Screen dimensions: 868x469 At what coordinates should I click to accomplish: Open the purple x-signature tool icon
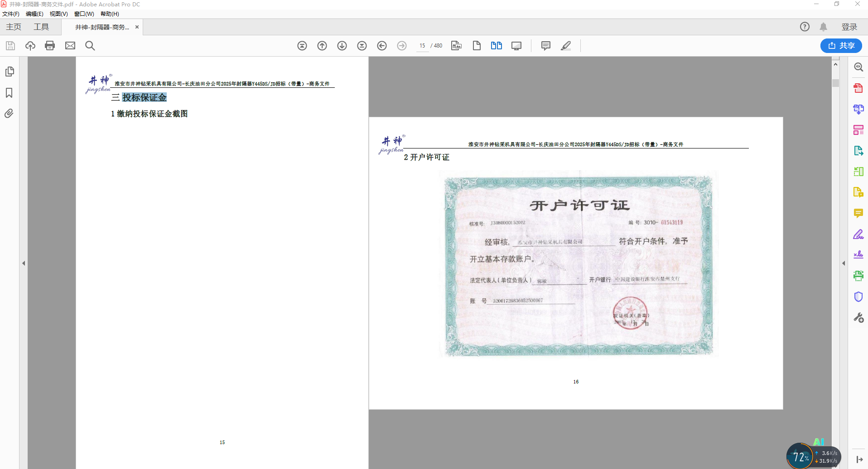tap(858, 255)
